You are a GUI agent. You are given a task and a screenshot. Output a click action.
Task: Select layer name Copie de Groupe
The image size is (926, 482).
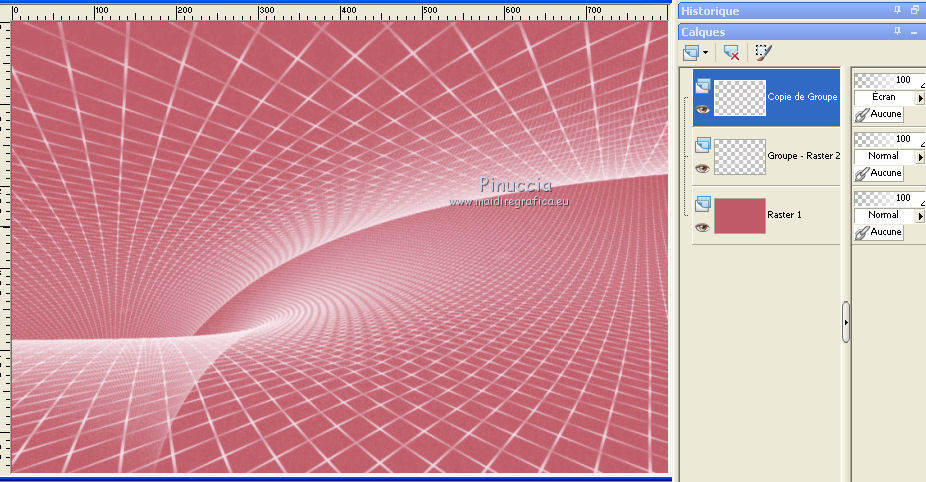(x=803, y=97)
